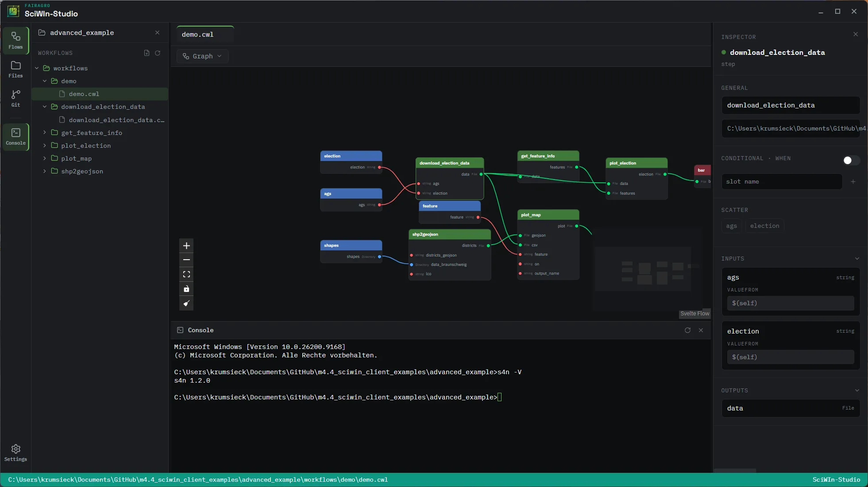Screen dimensions: 868x487
Task: Click the data output handle on download_election_data
Action: [x=481, y=174]
